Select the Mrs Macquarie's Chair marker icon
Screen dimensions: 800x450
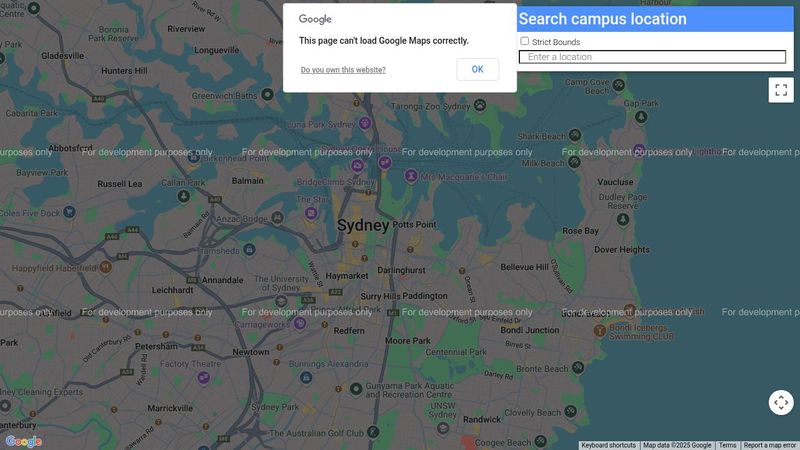(x=411, y=176)
